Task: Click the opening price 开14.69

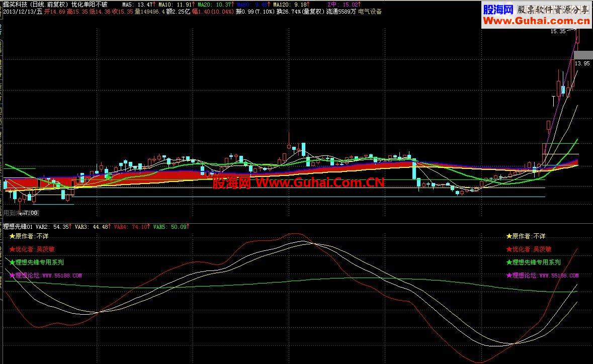Action: (x=55, y=12)
